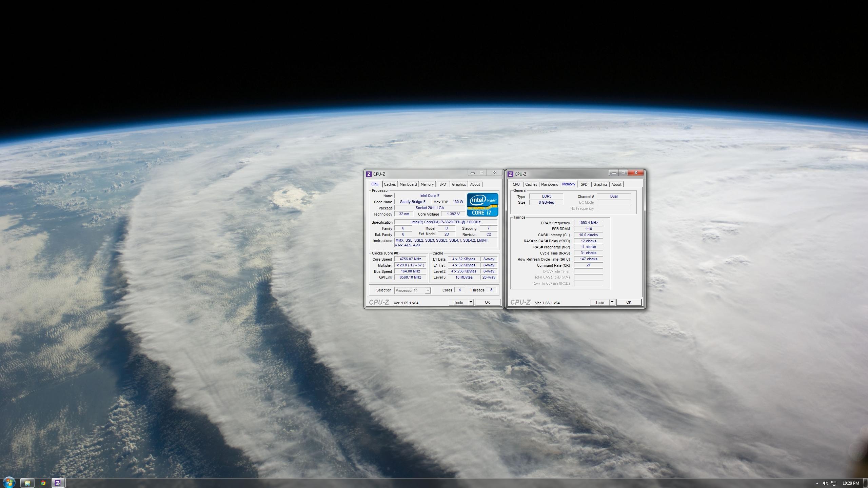
Task: Click the Intel Core i7 name field
Action: coord(430,196)
